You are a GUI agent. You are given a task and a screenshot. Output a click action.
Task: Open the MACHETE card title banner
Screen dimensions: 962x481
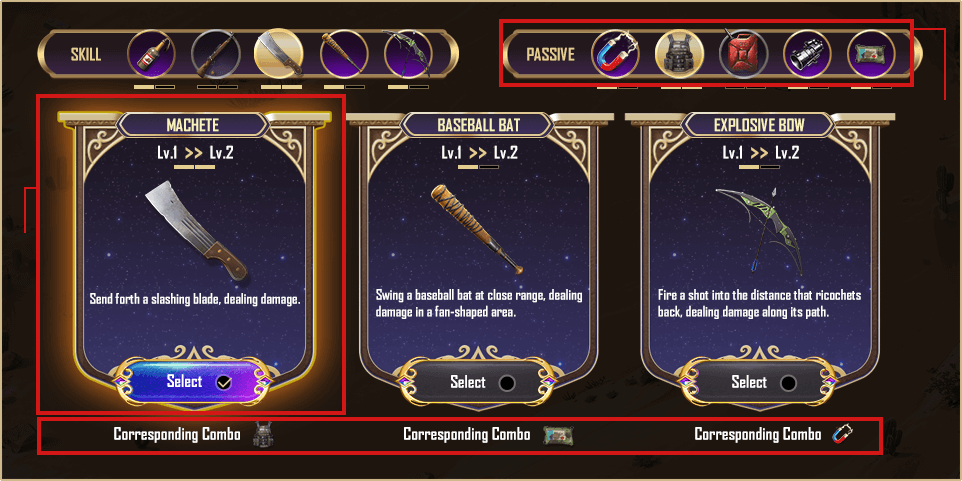193,125
